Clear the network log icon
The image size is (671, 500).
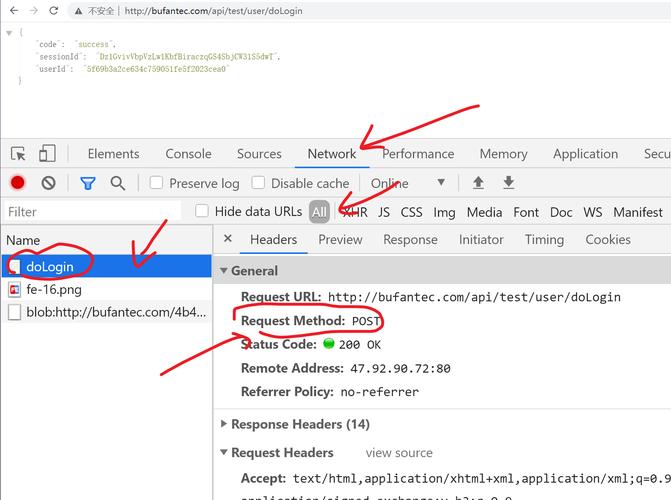pos(48,183)
